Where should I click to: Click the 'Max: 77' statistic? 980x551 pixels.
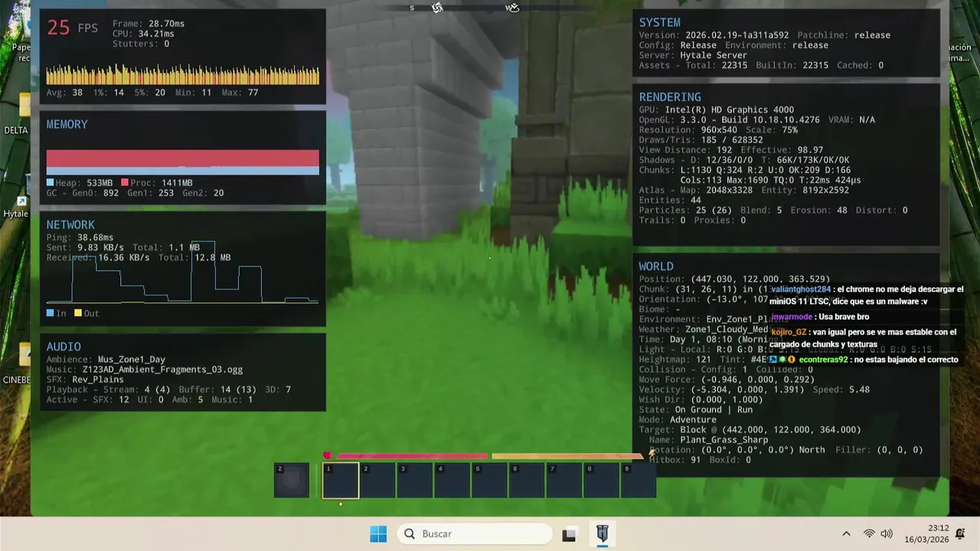click(x=240, y=93)
